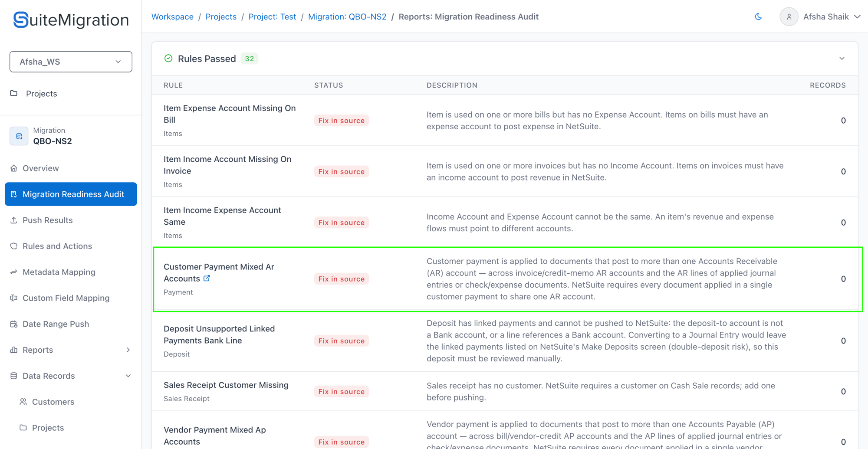This screenshot has width=868, height=449.
Task: Open Customers under Data Records
Action: point(53,402)
